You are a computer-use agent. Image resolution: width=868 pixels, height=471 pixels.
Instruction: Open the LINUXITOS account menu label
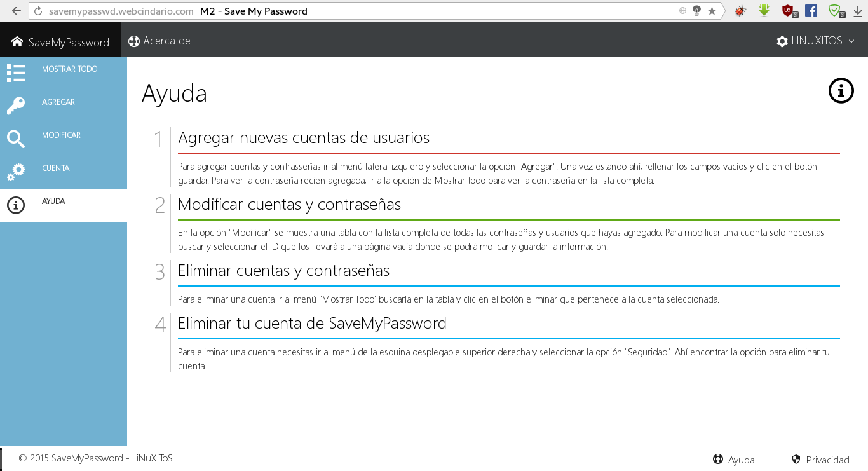817,41
